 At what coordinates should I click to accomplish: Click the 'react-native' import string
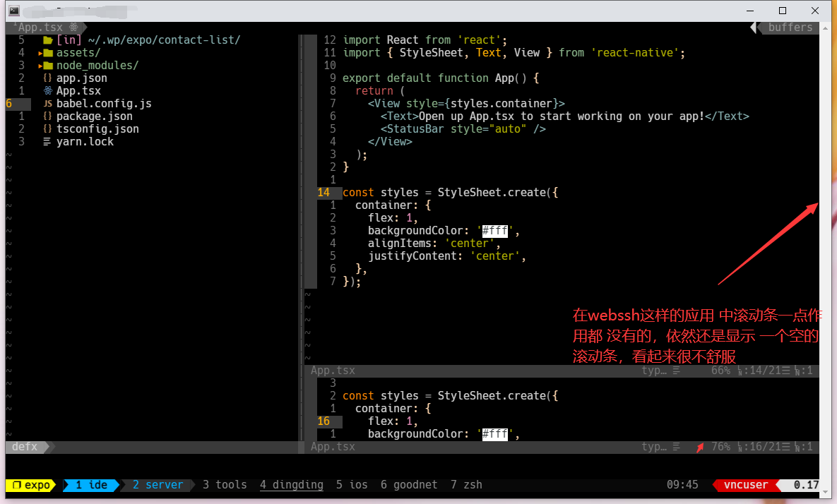[635, 53]
